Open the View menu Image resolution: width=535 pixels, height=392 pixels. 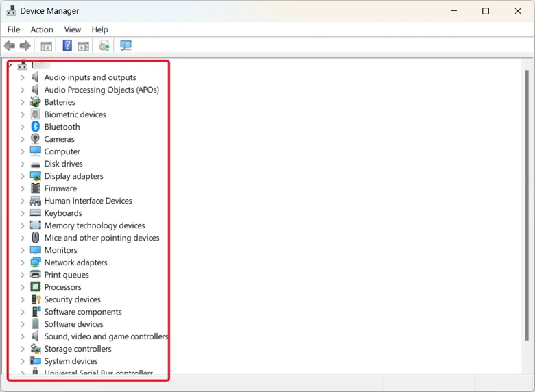point(72,29)
